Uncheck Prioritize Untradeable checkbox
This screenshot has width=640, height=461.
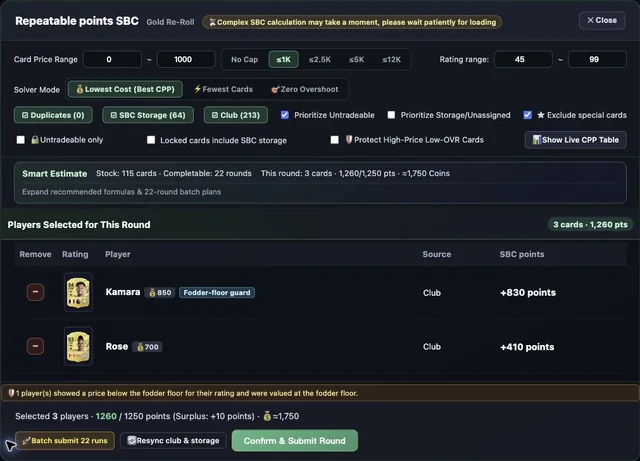pyautogui.click(x=285, y=115)
